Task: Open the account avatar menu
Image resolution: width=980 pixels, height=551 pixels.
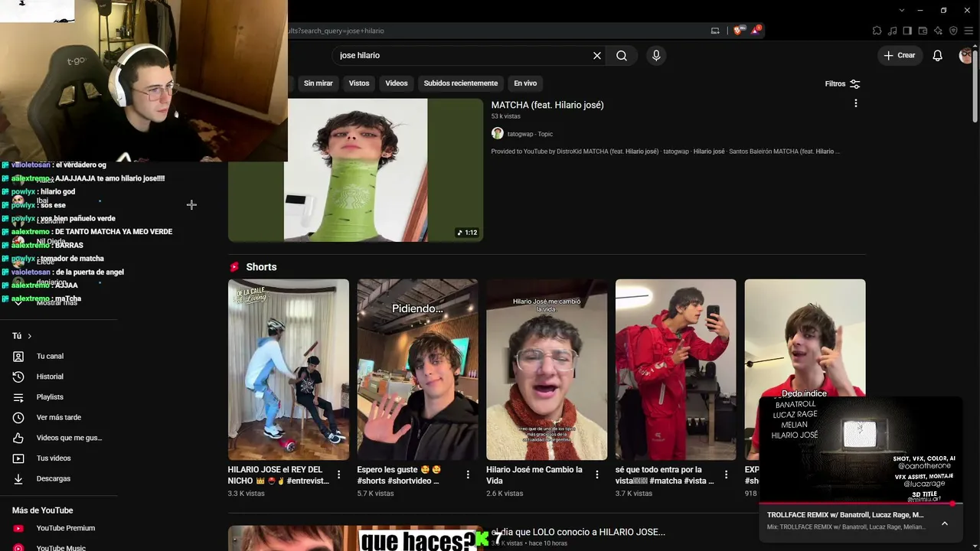Action: 967,56
